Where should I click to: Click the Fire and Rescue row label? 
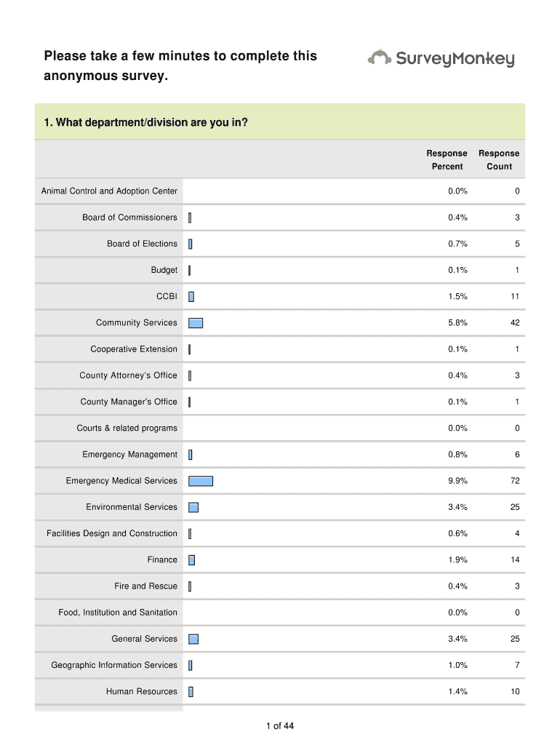145,586
